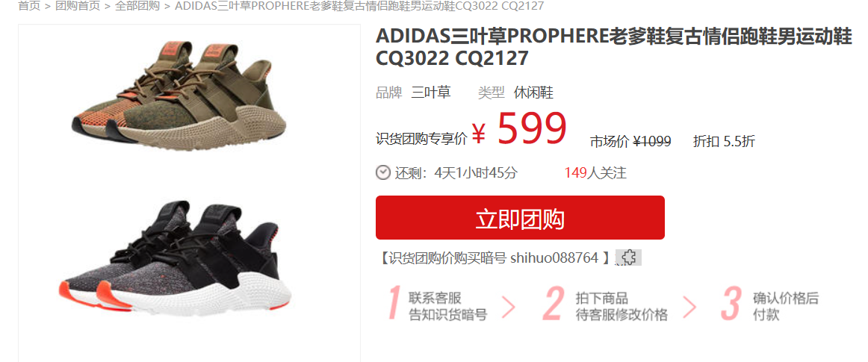This screenshot has height=362, width=868.
Task: Click the red ¥ symbol before 599
Action: (x=480, y=133)
